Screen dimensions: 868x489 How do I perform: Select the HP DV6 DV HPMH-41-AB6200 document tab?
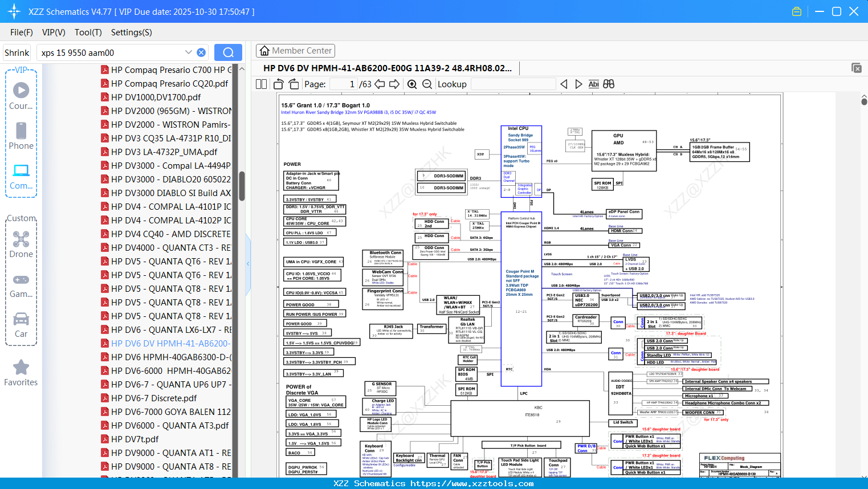(x=388, y=68)
